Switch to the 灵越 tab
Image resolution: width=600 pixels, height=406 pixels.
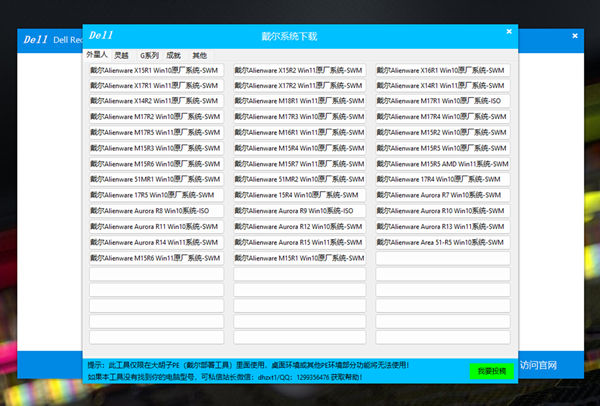[122, 55]
